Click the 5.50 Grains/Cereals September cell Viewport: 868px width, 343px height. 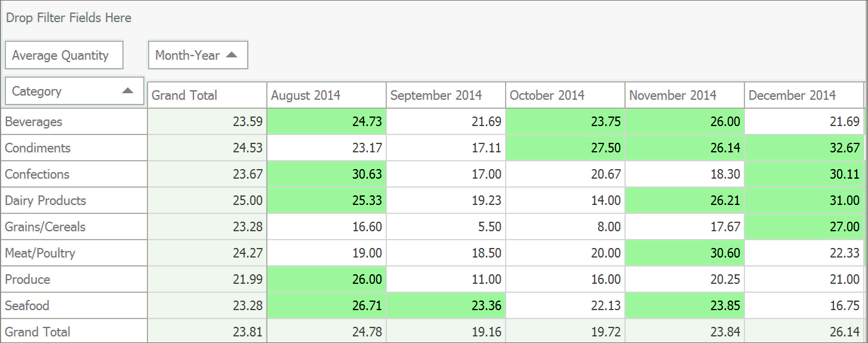[x=445, y=226]
